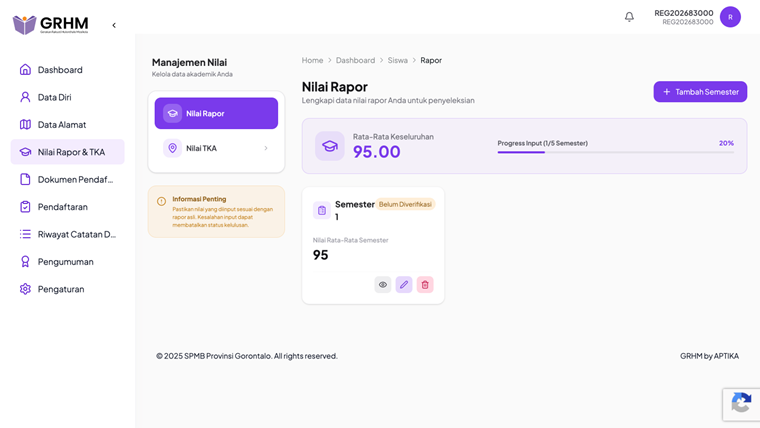Open Data Diri sidebar item
Image resolution: width=760 pixels, height=428 pixels.
click(67, 97)
